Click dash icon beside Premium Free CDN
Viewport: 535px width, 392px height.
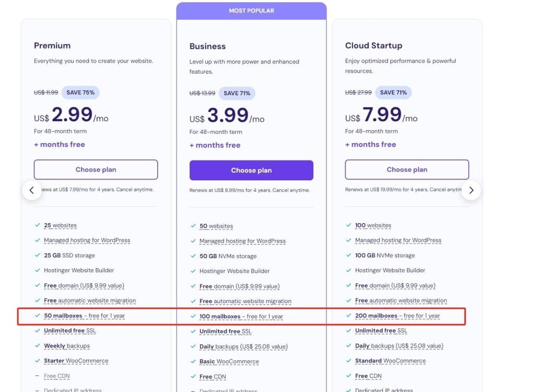click(38, 376)
